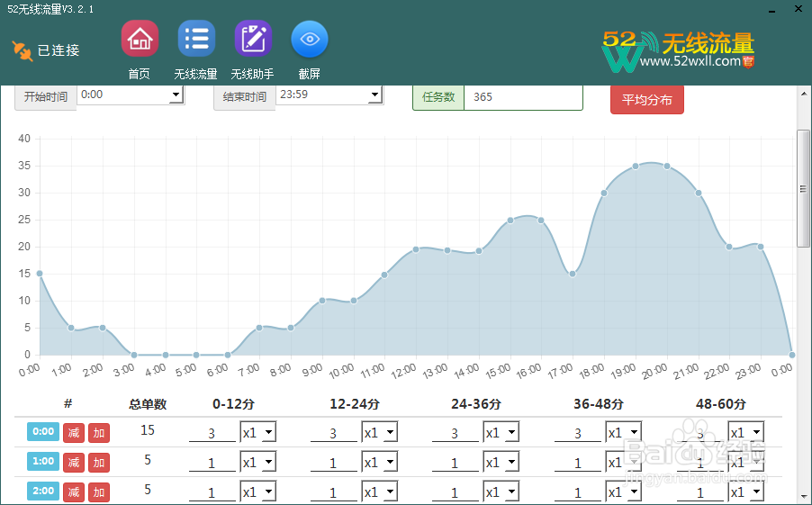Open 48-60分 multiplier dropdown in 2:00 row
The image size is (812, 505).
pos(746,491)
